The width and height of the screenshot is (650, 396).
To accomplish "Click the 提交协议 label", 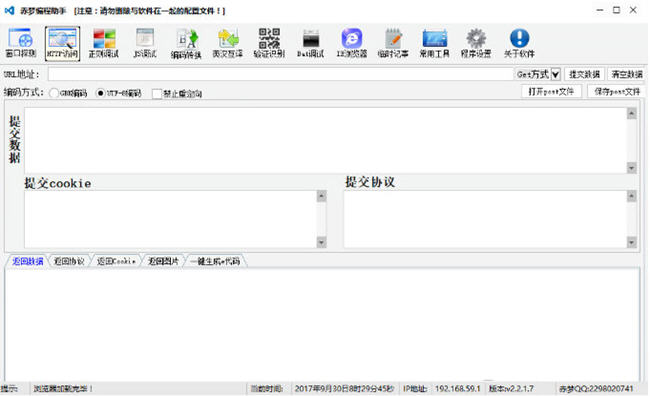I will click(x=370, y=182).
